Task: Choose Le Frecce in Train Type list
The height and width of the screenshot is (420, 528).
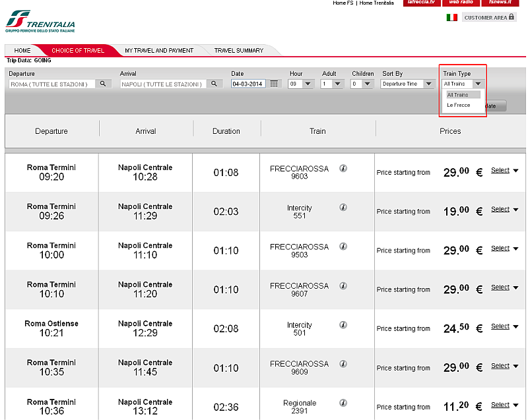Action: click(x=458, y=105)
